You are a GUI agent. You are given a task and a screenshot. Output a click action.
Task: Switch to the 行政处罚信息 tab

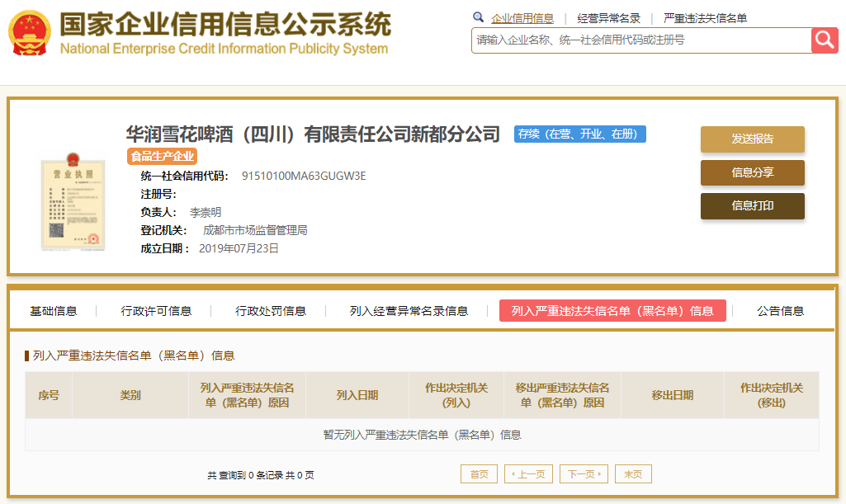[271, 311]
